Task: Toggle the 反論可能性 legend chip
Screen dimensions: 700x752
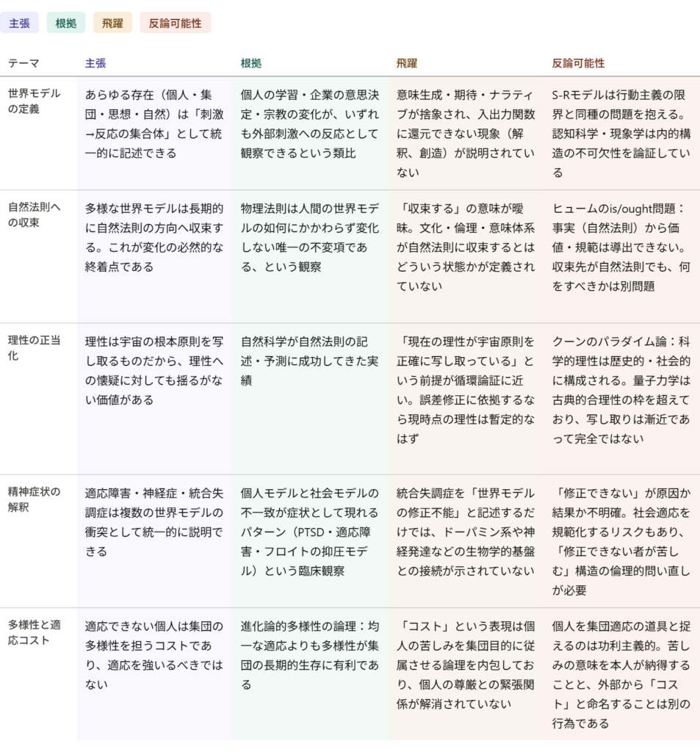Action: coord(175,23)
